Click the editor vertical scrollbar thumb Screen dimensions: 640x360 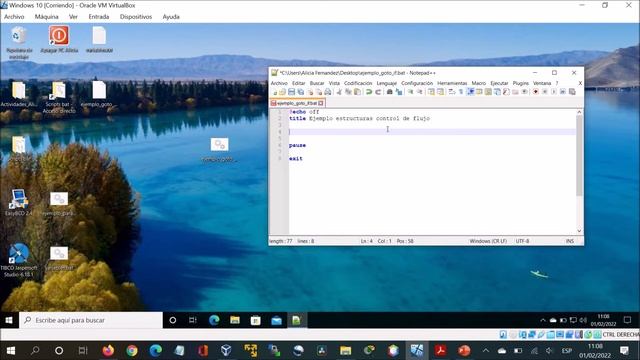click(579, 156)
